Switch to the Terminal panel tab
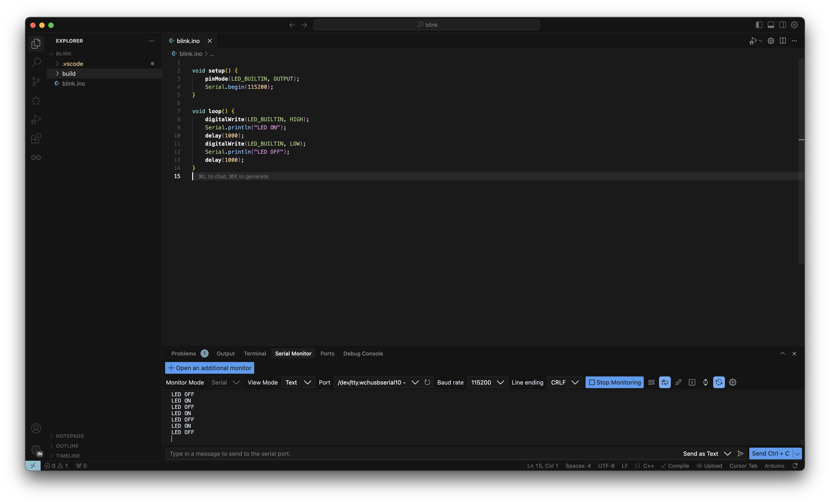Screen dimensions: 830x504 pos(255,353)
